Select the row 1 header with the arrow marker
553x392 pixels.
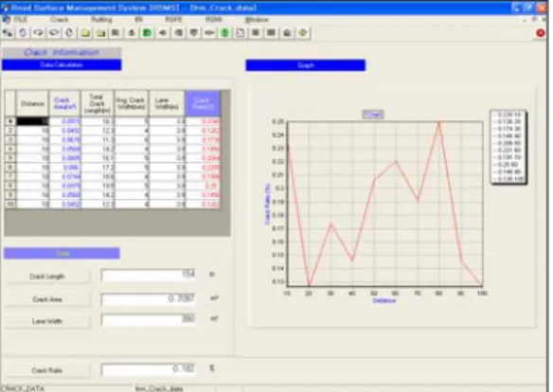pos(10,121)
